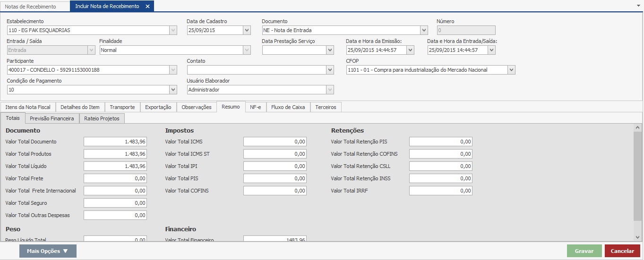Screen dimensions: 644x260
Task: Click the Valor Total ICMS field
Action: pos(275,142)
